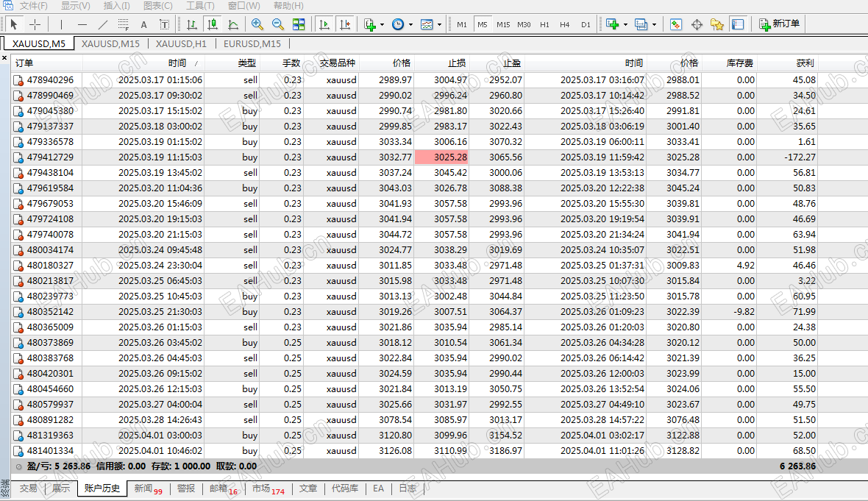The height and width of the screenshot is (501, 868).
Task: Expand the profiles dropdown arrow
Action: 654,24
